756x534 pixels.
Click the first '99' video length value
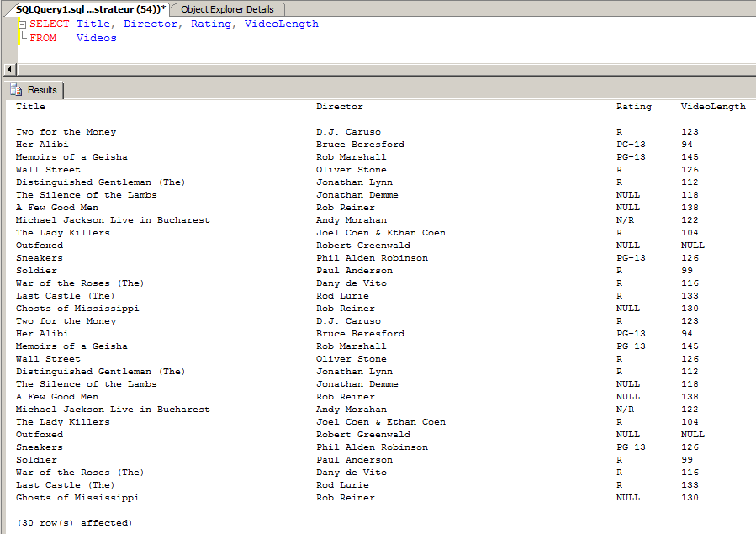point(686,271)
